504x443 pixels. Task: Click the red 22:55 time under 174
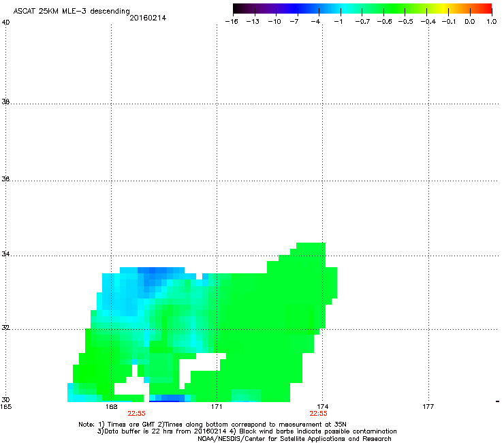[318, 414]
